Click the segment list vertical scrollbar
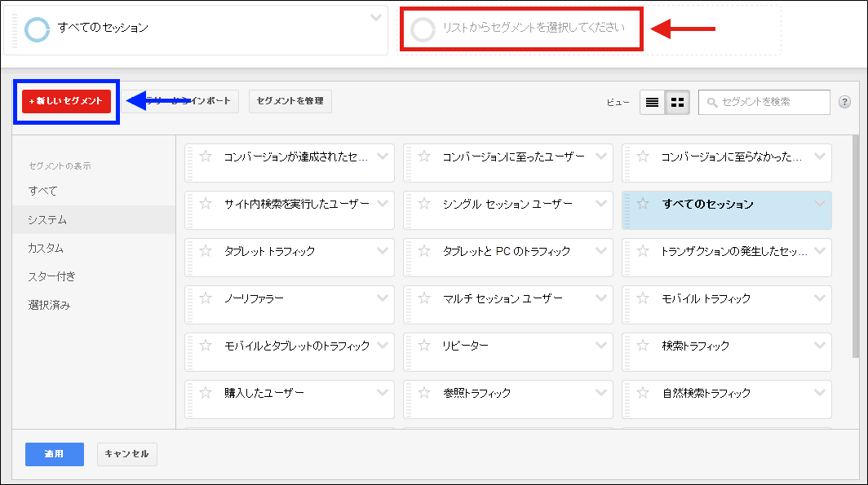 point(855,245)
